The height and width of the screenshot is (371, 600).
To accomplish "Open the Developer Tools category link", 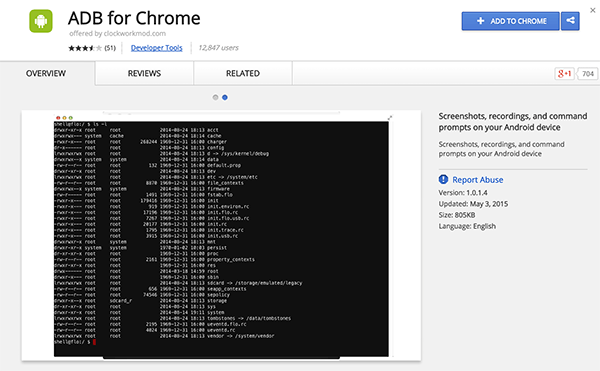I will 157,48.
